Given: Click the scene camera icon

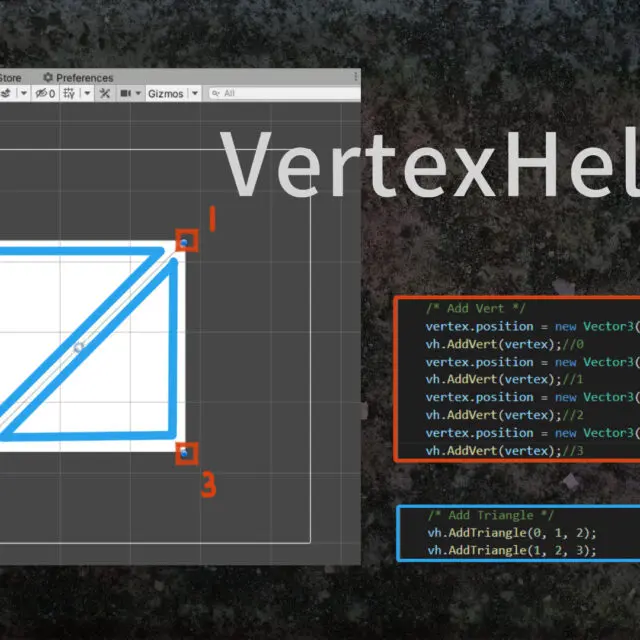Looking at the screenshot, I should click(126, 93).
